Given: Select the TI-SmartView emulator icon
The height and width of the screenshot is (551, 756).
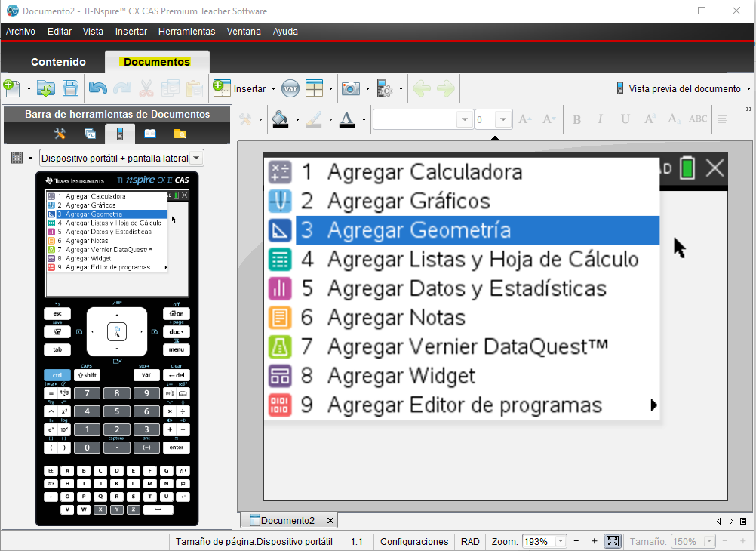Looking at the screenshot, I should (121, 134).
